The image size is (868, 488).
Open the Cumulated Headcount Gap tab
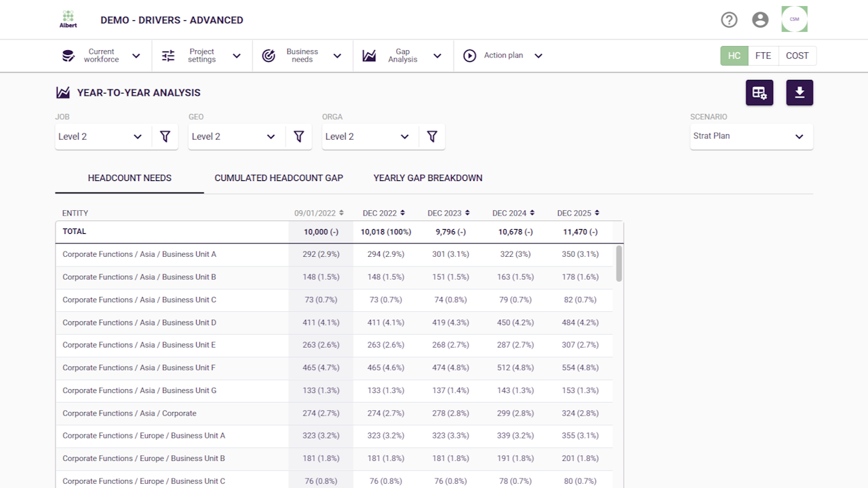tap(279, 178)
